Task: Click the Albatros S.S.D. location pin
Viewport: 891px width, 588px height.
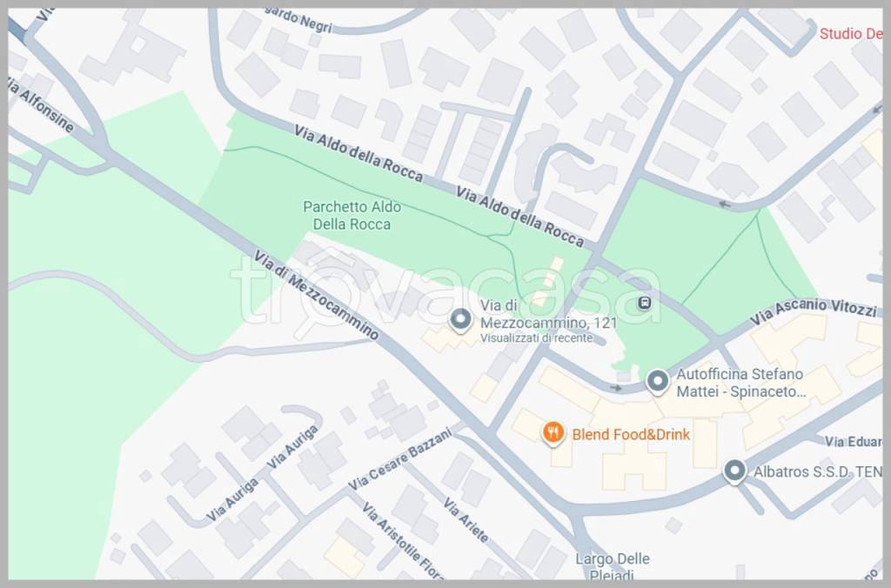Action: tap(734, 471)
